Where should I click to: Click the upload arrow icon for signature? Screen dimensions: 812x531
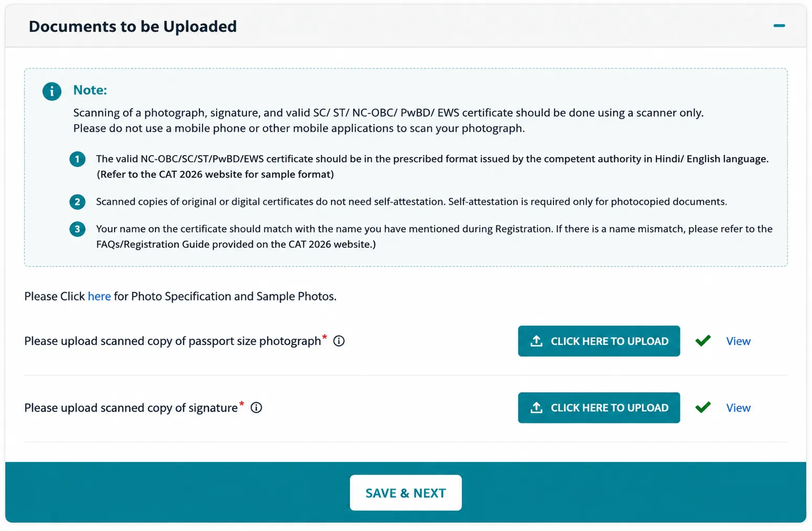point(536,407)
